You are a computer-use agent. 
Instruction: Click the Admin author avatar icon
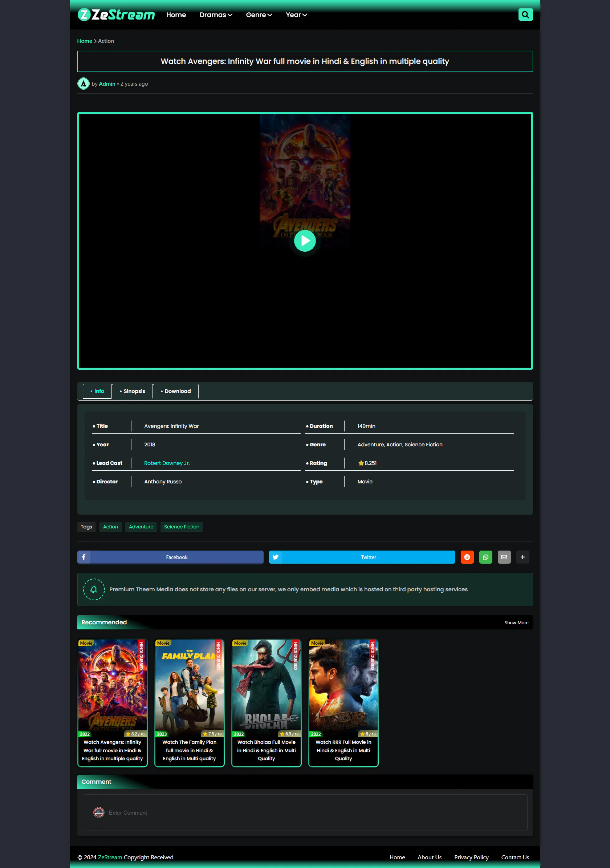[x=83, y=84]
